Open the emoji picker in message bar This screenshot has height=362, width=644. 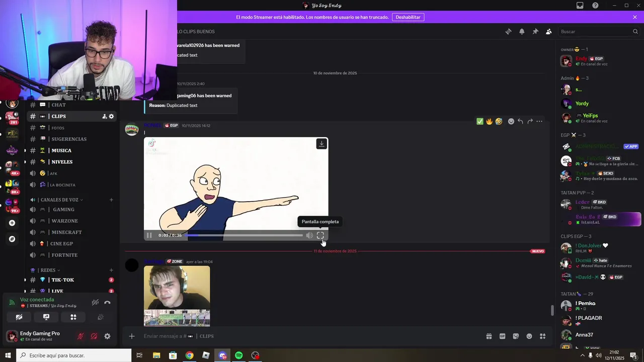click(529, 336)
